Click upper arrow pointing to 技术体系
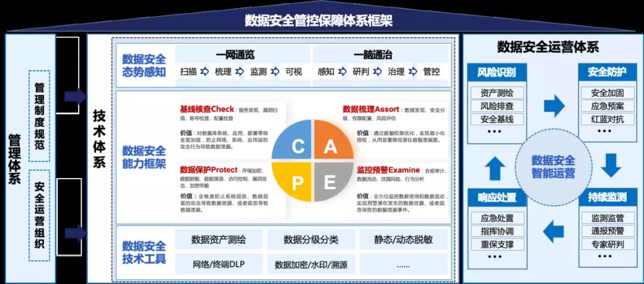 75,96
